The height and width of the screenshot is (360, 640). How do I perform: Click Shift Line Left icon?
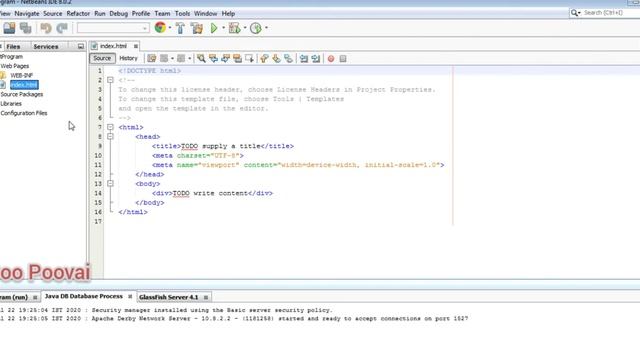[x=304, y=58]
